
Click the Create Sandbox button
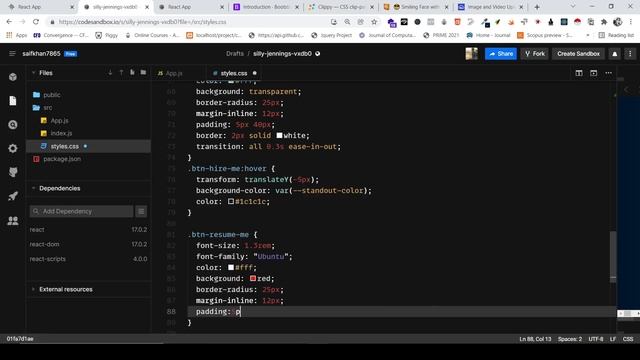pyautogui.click(x=578, y=53)
